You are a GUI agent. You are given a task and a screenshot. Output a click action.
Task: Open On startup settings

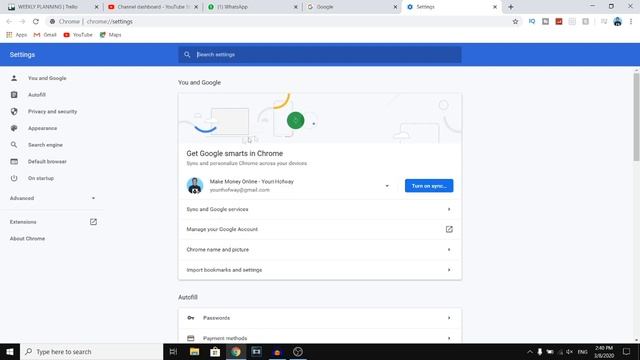(41, 178)
